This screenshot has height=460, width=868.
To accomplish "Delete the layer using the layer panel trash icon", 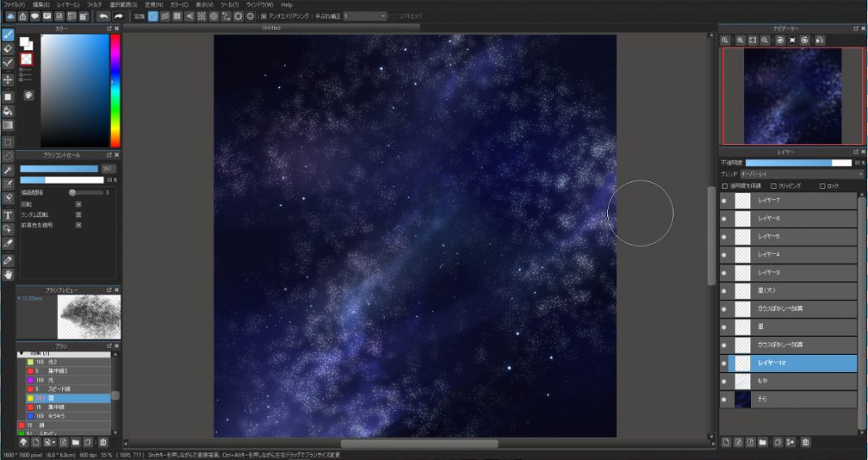I will (805, 441).
